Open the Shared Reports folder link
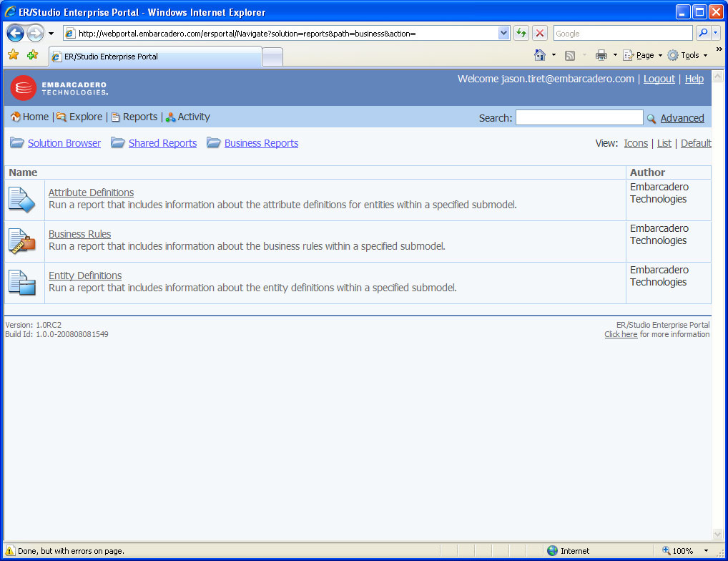The height and width of the screenshot is (561, 728). point(162,143)
